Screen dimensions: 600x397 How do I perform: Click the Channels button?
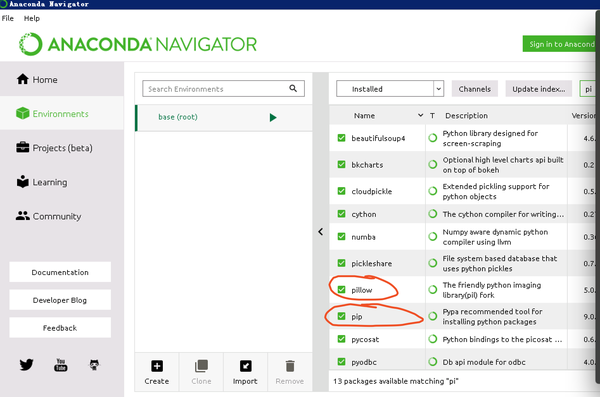pos(474,89)
